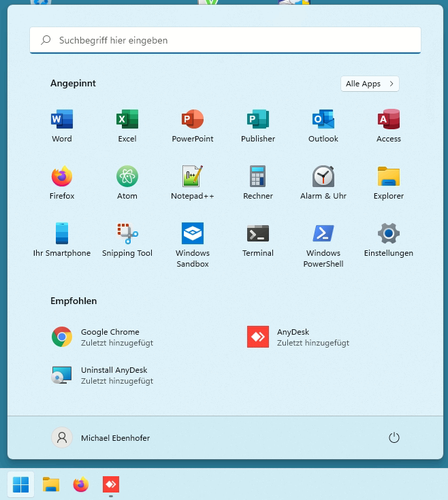Open PowerPoint pinned app
Screen dimensions: 448x500
(193, 126)
